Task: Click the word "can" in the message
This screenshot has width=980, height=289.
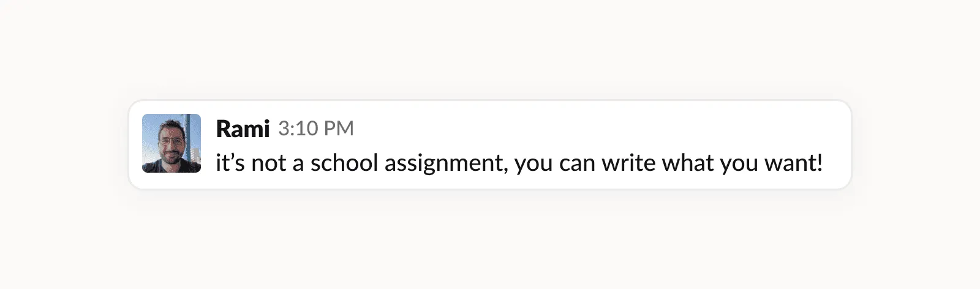Action: point(576,164)
